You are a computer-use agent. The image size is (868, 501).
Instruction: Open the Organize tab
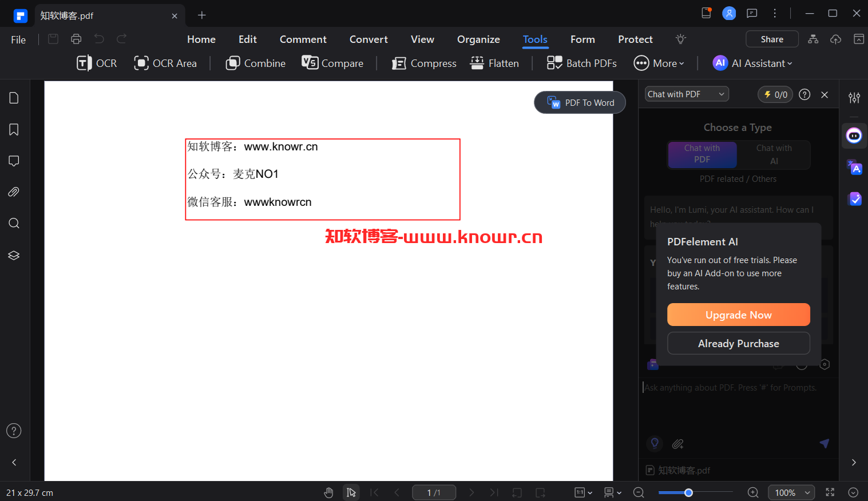click(x=478, y=39)
